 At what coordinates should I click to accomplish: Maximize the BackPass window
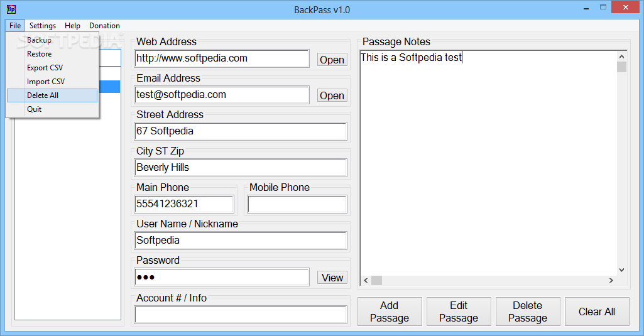click(x=603, y=7)
